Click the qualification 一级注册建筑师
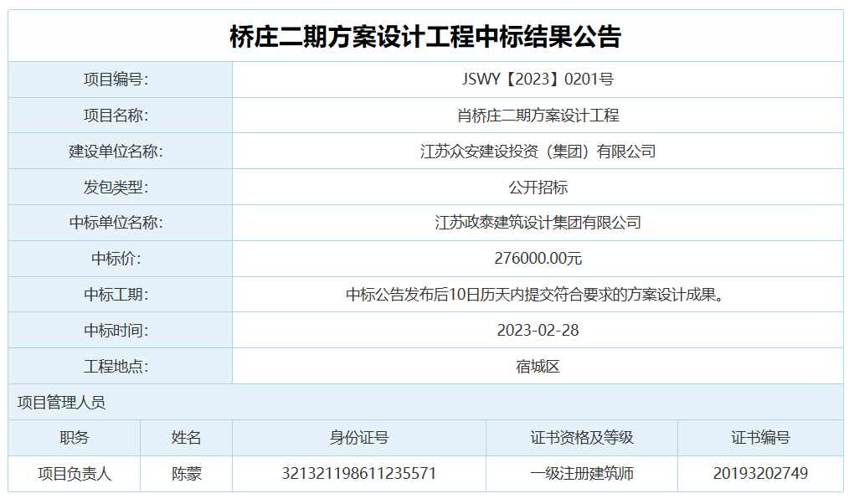 coord(582,474)
